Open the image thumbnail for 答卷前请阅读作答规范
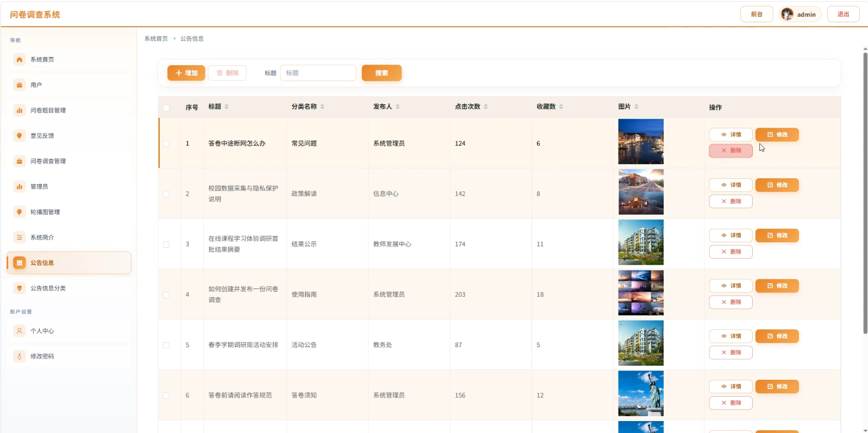 point(641,393)
